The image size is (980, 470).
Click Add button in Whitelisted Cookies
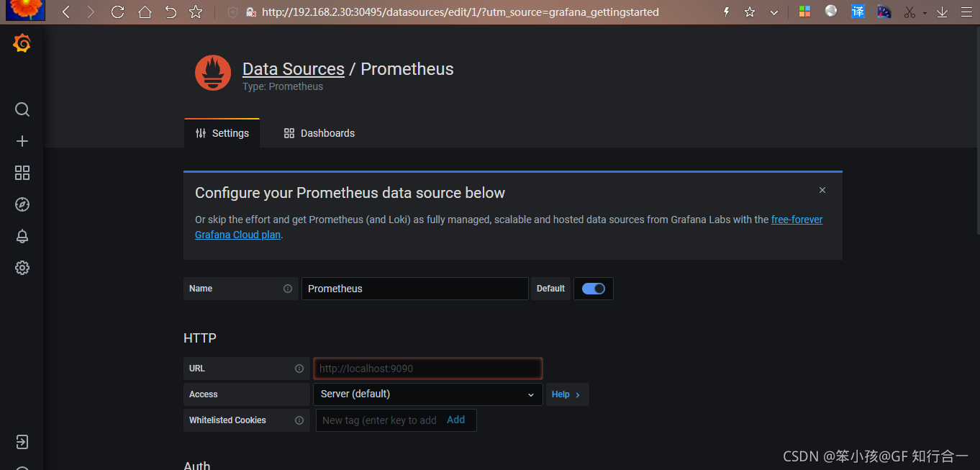456,420
